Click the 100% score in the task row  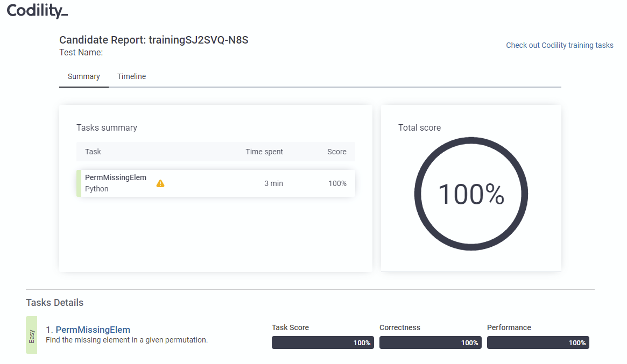[337, 183]
